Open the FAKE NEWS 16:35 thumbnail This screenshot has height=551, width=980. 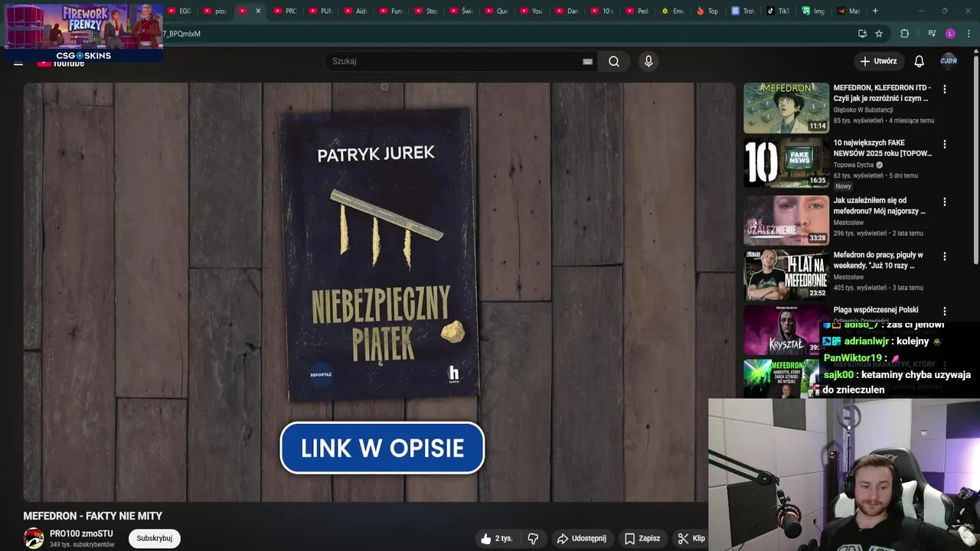[786, 162]
